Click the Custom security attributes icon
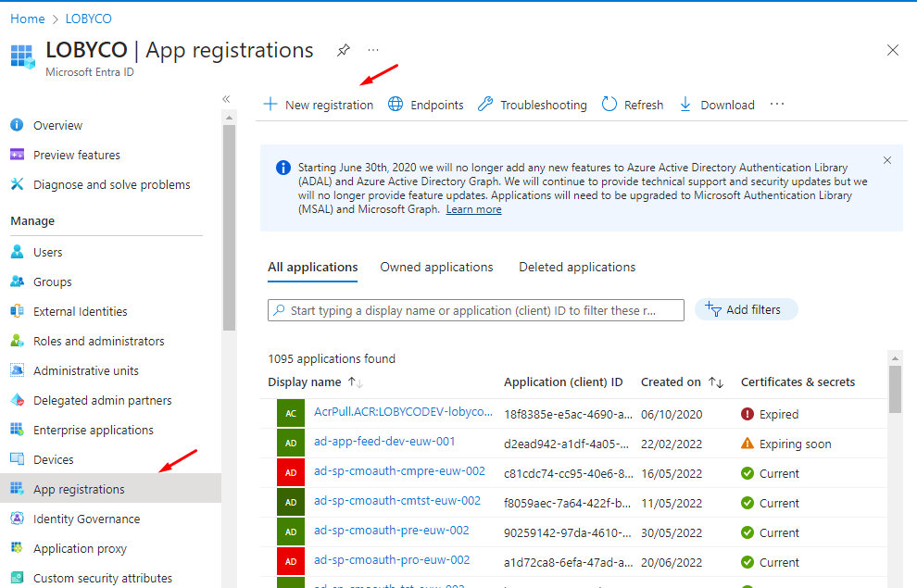This screenshot has height=588, width=917. [17, 578]
